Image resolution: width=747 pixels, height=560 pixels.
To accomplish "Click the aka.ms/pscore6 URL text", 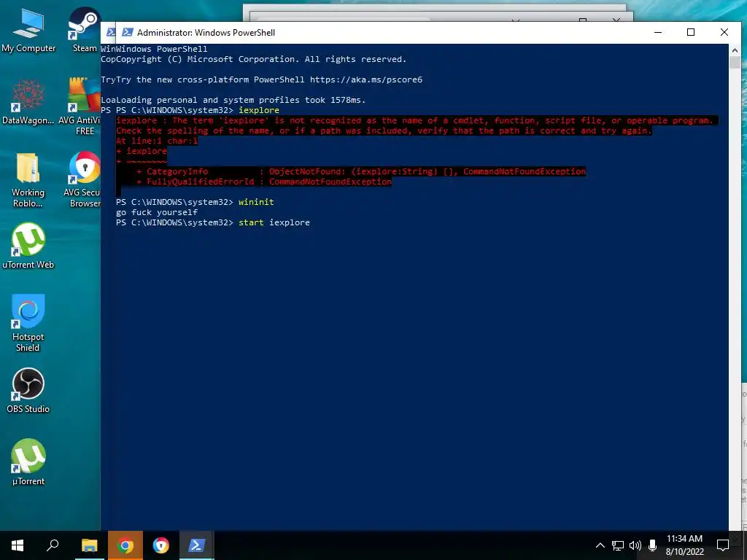I will 366,79.
